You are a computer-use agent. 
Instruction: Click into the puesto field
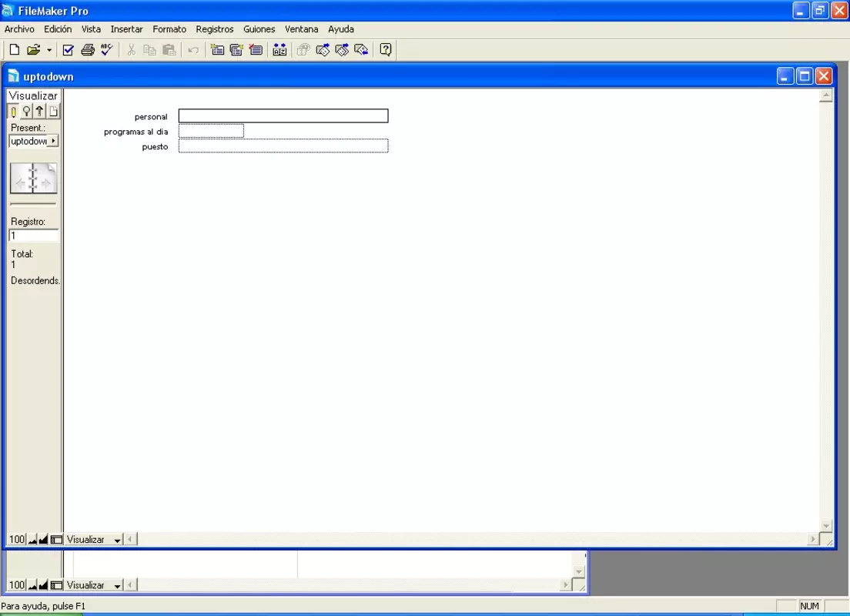(x=283, y=146)
